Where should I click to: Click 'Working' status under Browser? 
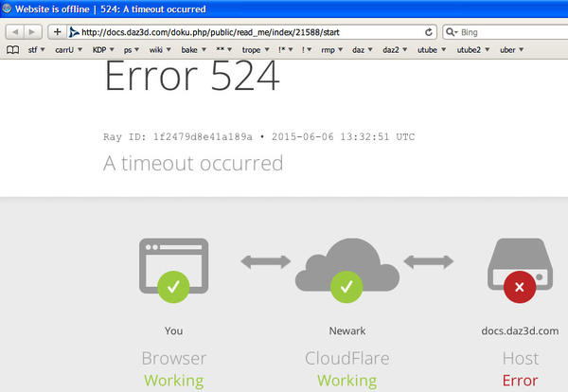tap(174, 381)
